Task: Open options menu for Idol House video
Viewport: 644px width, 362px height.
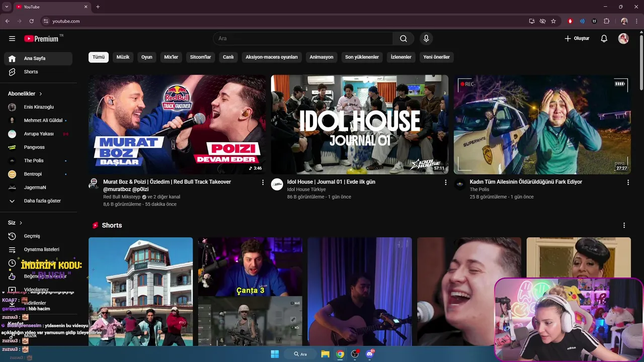Action: coord(445,183)
